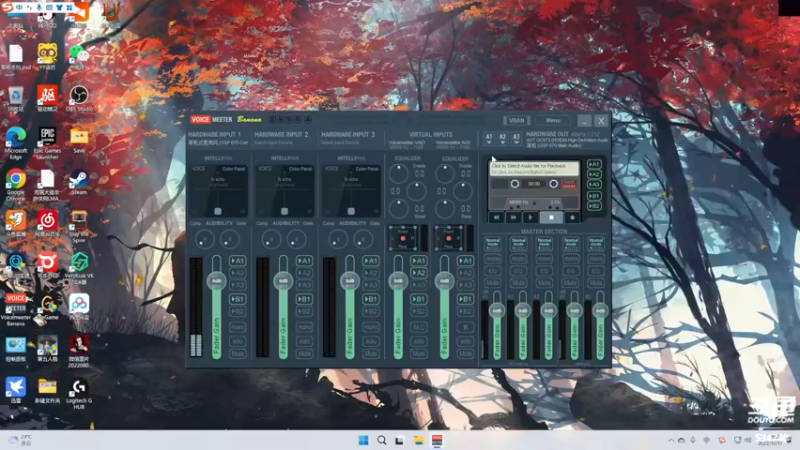Screen dimensions: 800x450
Task: Open the Voicemeeter Menu
Action: pos(553,120)
